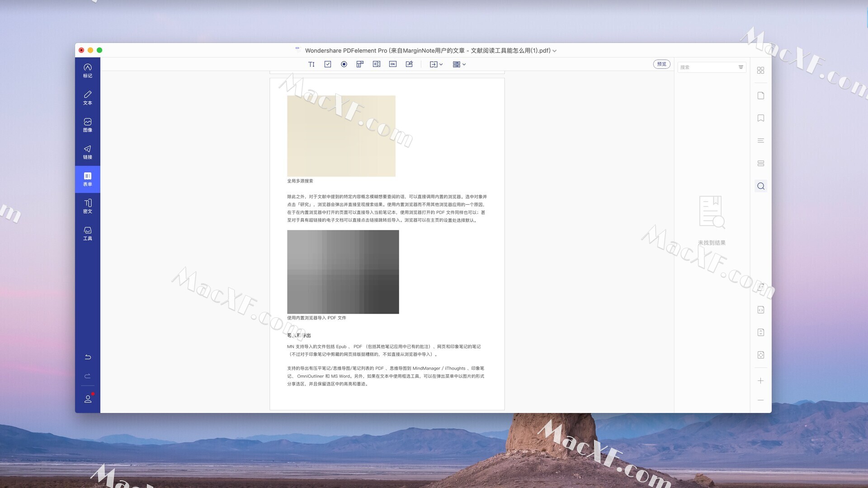Image resolution: width=868 pixels, height=488 pixels.
Task: Expand the form alignment dropdown
Action: click(x=459, y=64)
